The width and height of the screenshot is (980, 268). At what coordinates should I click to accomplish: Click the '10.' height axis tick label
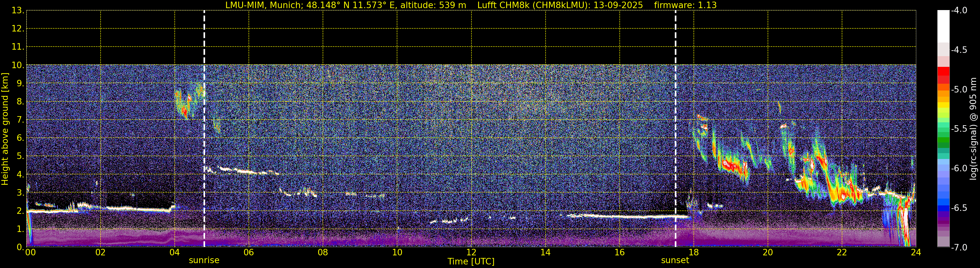tap(18, 65)
